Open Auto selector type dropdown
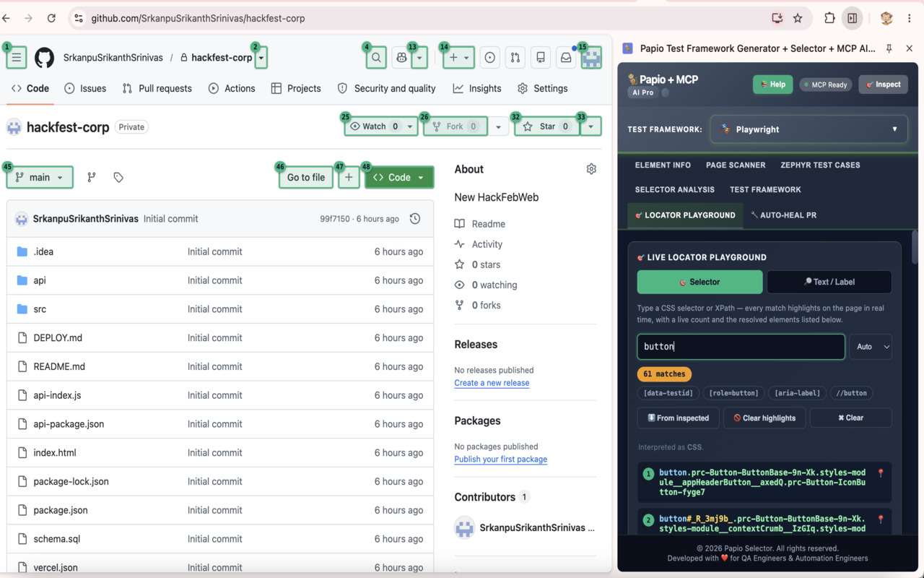The height and width of the screenshot is (578, 924). [x=871, y=347]
